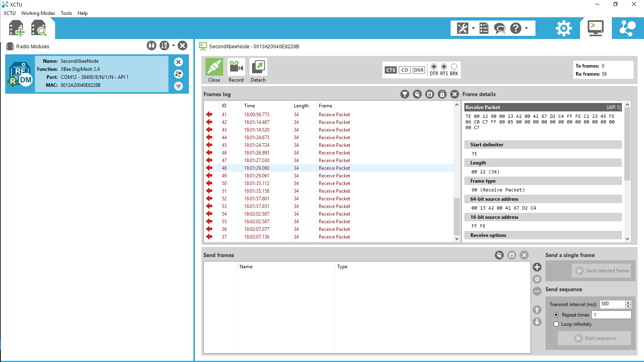Click the CD indicator
The width and height of the screenshot is (644, 362).
tap(405, 70)
